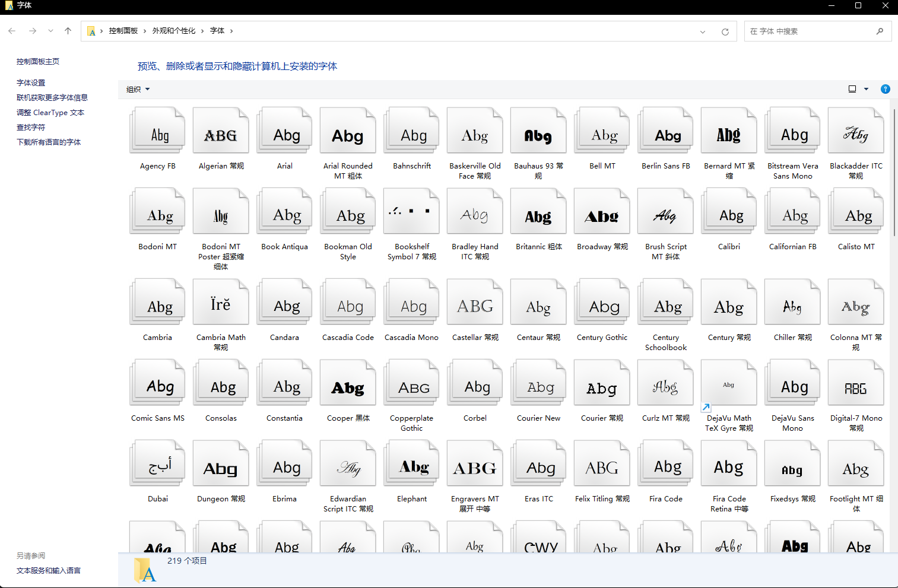This screenshot has width=898, height=588.
Task: Select the Bookshelf Symbol 7 font icon
Action: 411,211
